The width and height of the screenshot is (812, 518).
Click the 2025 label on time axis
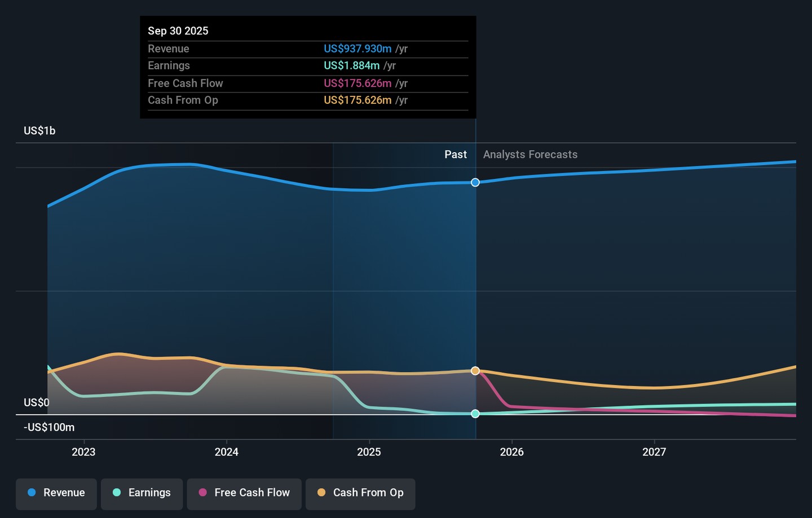pyautogui.click(x=369, y=452)
